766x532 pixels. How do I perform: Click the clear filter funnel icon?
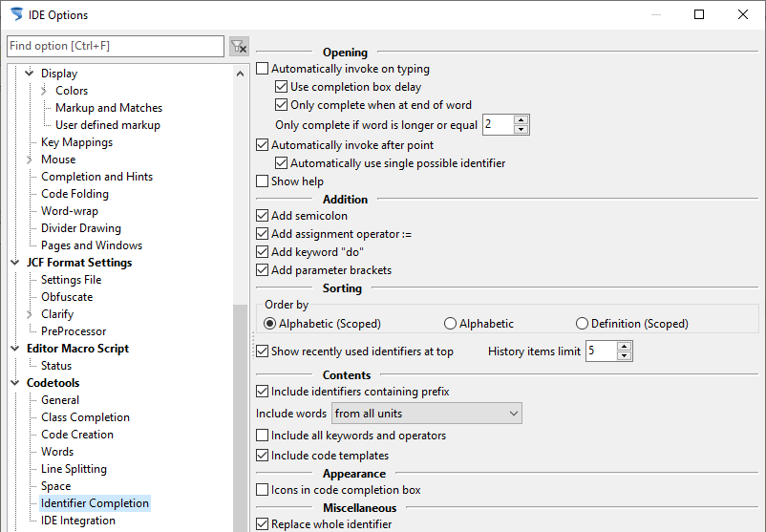239,47
